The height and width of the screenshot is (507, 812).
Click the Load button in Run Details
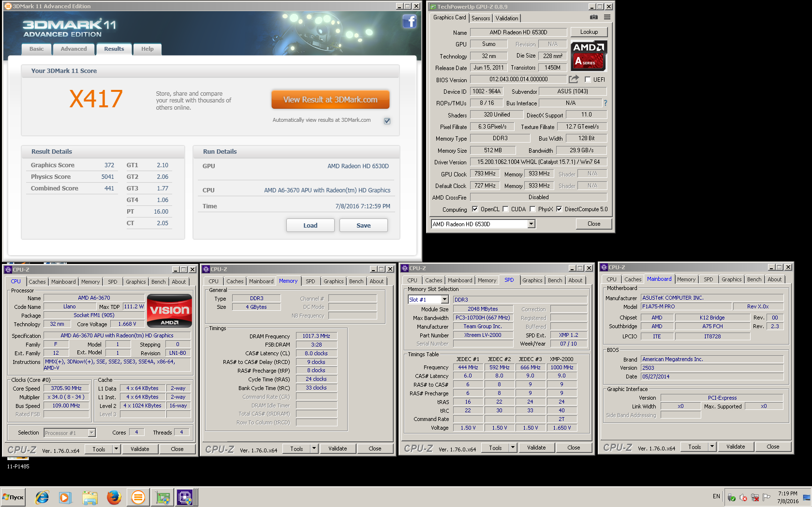pyautogui.click(x=310, y=225)
